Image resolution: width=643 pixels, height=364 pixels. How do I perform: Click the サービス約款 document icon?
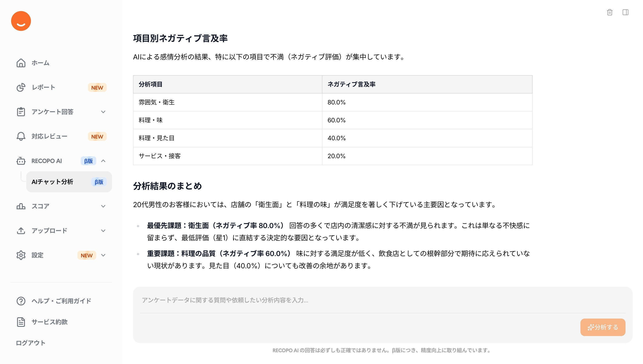point(21,322)
